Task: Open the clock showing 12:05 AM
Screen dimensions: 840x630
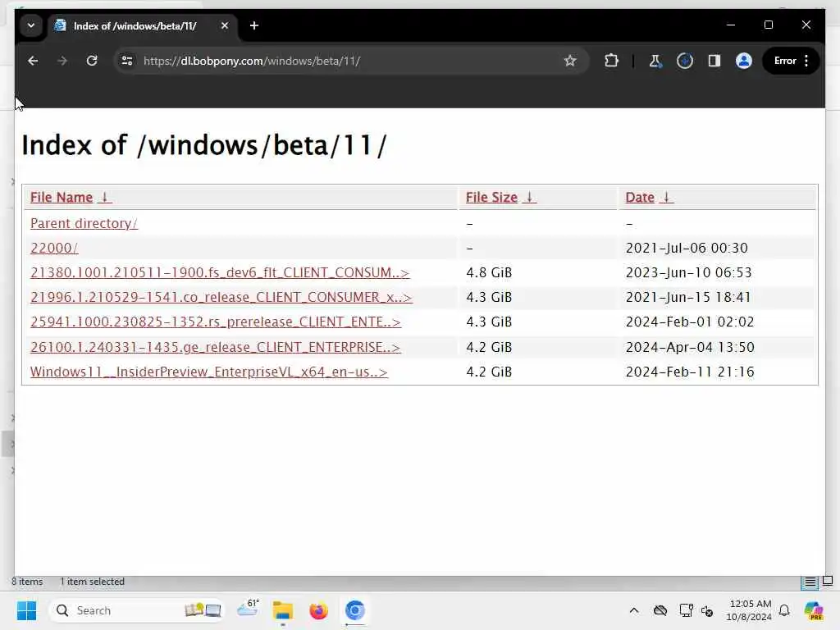Action: click(x=749, y=610)
